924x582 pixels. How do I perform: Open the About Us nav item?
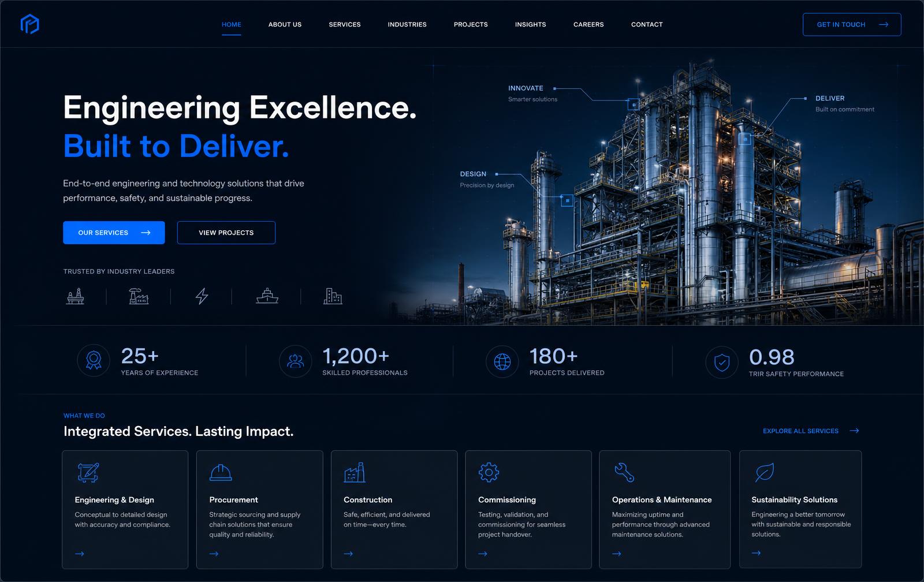click(x=285, y=24)
